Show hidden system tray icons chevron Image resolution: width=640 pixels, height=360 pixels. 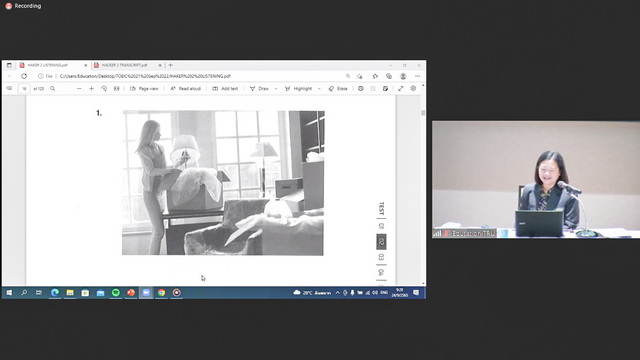[x=338, y=293]
